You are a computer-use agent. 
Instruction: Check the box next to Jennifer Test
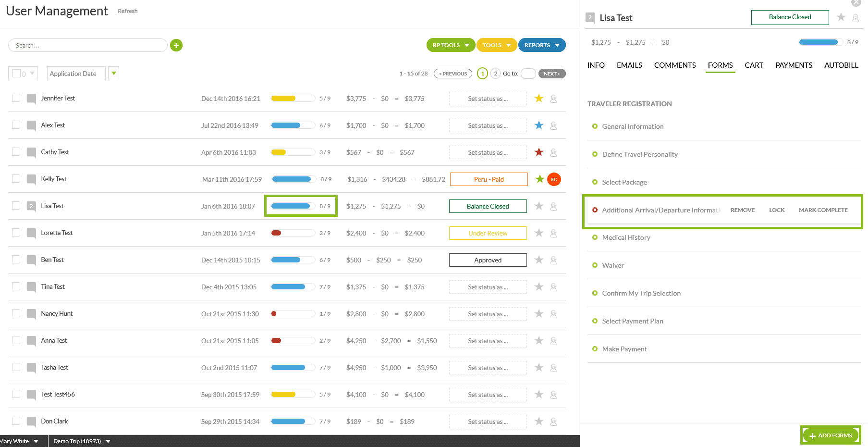point(16,98)
